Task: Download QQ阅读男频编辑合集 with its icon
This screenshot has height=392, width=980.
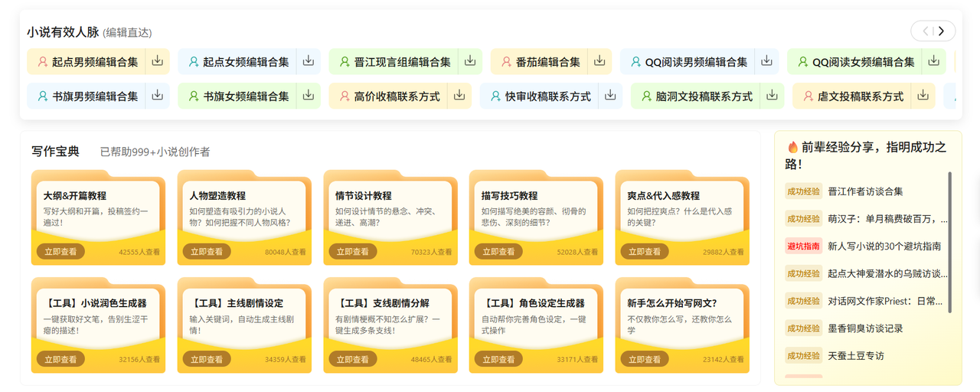Action: pos(766,61)
